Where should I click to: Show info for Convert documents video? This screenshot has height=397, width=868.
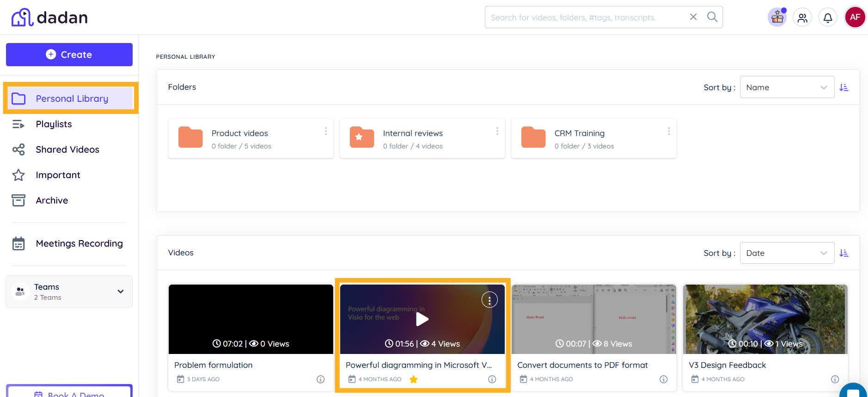click(664, 379)
